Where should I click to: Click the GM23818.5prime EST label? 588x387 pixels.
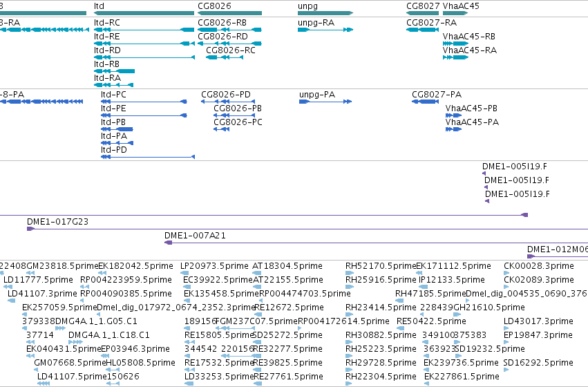pyautogui.click(x=62, y=266)
